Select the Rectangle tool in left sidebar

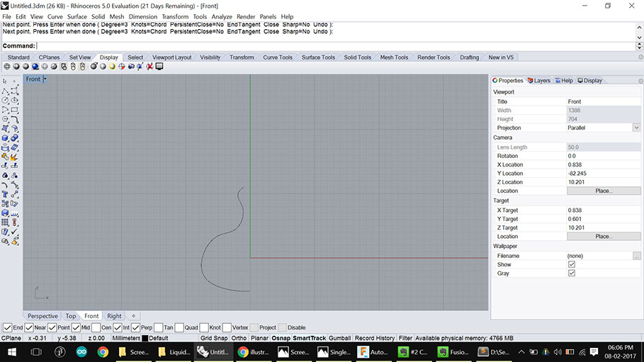14,110
